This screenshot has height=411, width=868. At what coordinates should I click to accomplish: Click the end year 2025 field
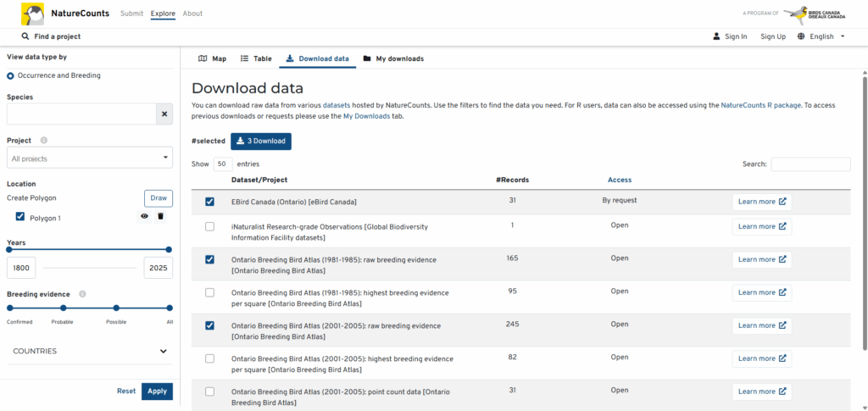tap(158, 268)
